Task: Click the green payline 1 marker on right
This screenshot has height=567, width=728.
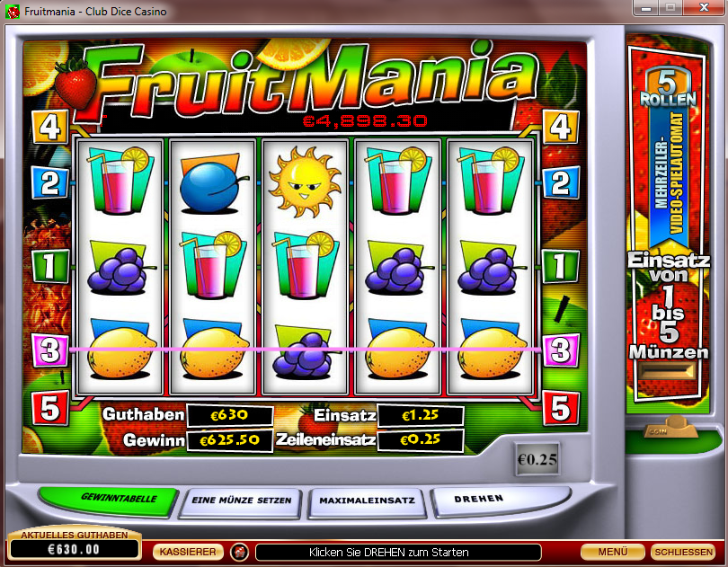Action: click(561, 266)
